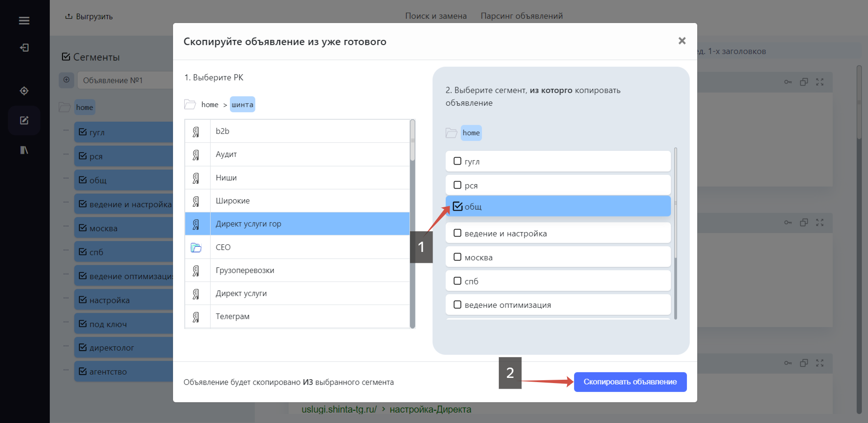Select b2b campaign row
The image size is (868, 423).
[x=297, y=131]
